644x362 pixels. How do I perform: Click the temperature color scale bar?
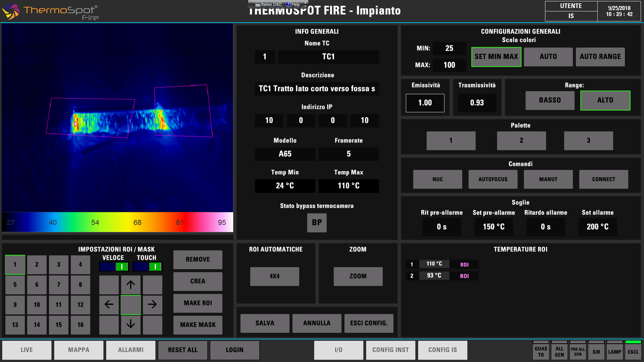pyautogui.click(x=117, y=222)
